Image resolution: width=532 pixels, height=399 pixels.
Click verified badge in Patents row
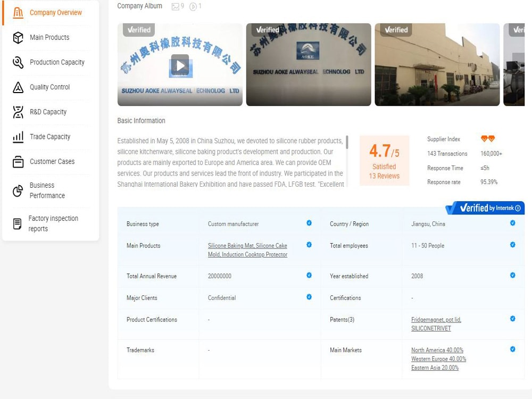click(513, 319)
